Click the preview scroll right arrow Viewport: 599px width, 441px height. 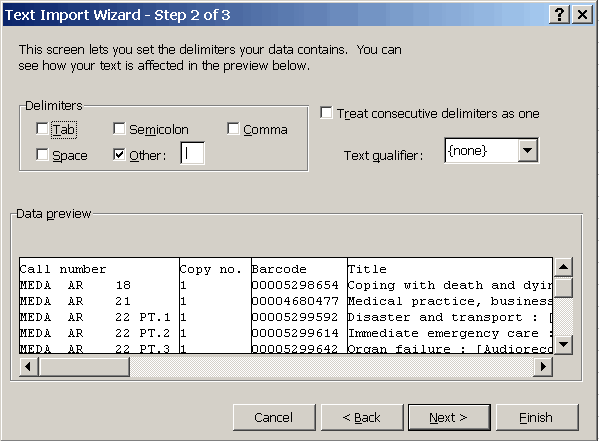pos(543,366)
